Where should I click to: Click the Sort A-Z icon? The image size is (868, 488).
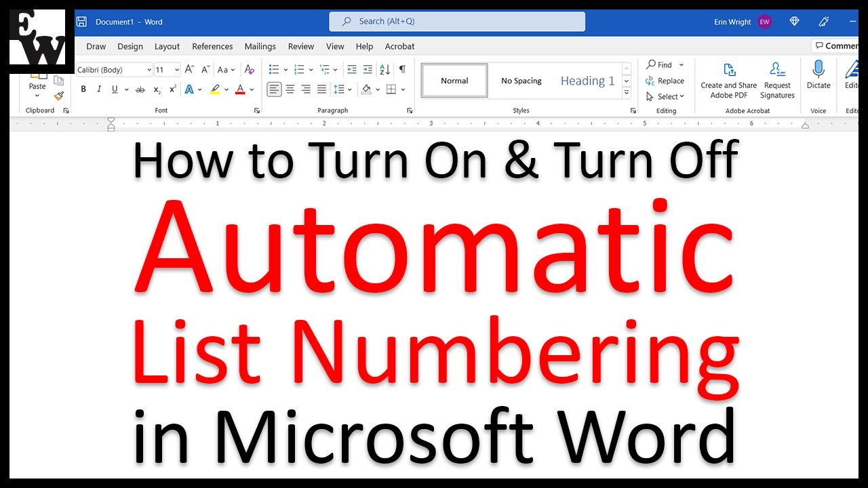(384, 69)
